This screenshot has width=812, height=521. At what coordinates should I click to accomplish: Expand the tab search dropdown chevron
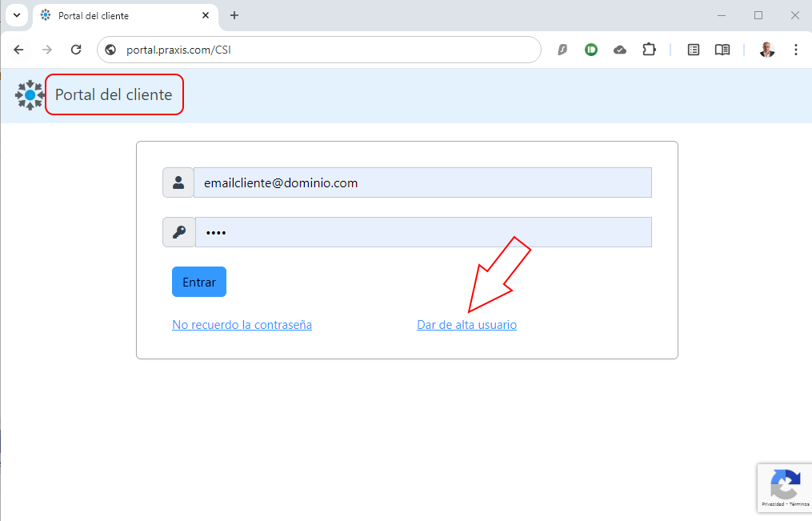tap(17, 15)
